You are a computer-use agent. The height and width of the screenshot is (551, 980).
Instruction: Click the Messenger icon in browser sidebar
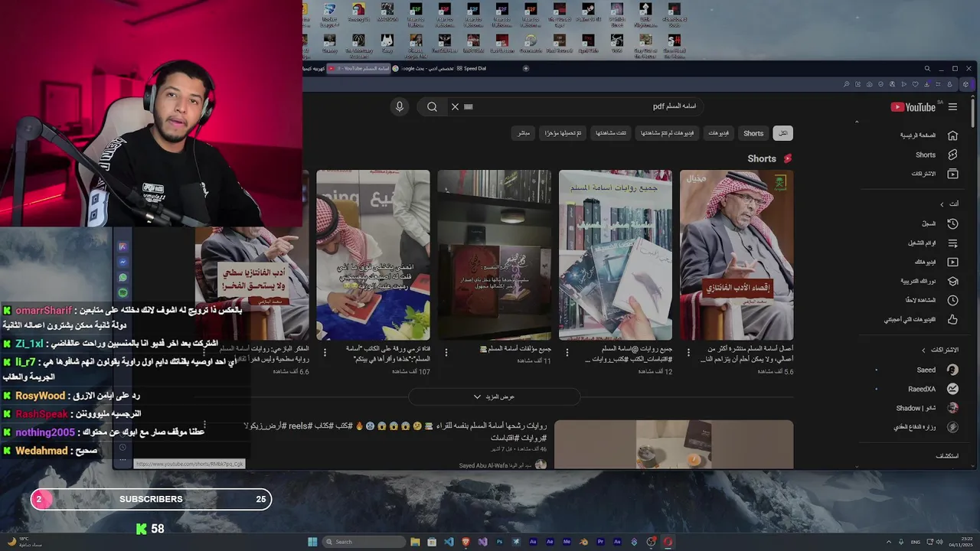point(122,262)
